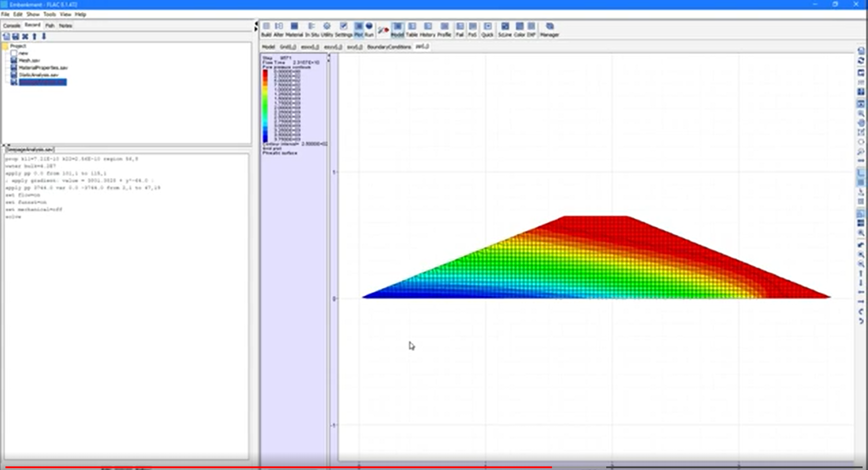Open the Tools menu

click(49, 14)
